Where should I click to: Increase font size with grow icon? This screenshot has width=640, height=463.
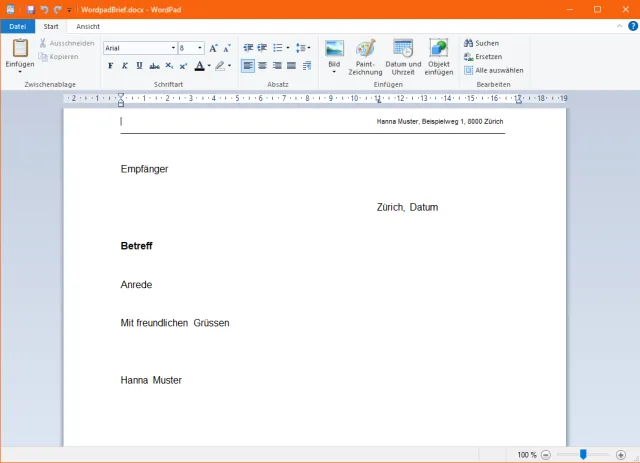pyautogui.click(x=213, y=48)
